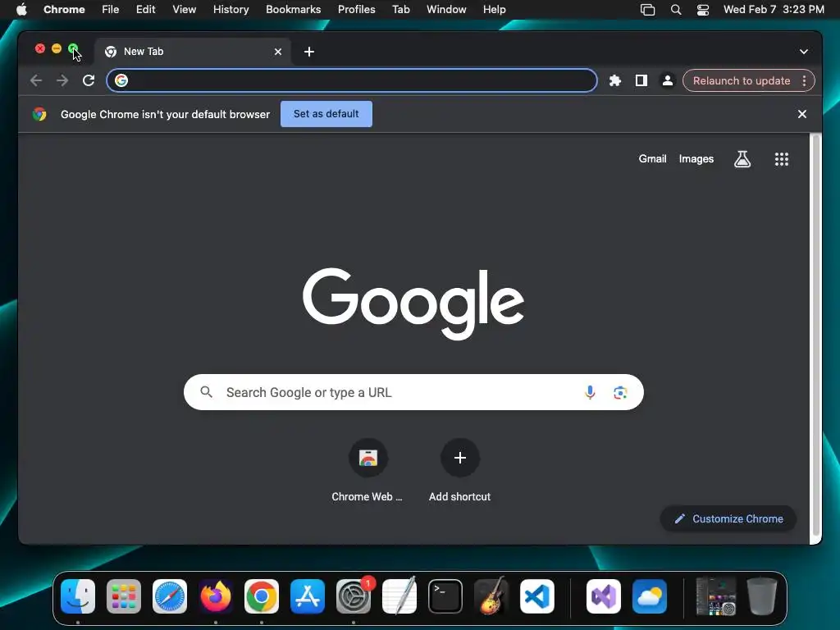Search by image with Lens icon
Image resolution: width=840 pixels, height=630 pixels.
[x=620, y=393]
